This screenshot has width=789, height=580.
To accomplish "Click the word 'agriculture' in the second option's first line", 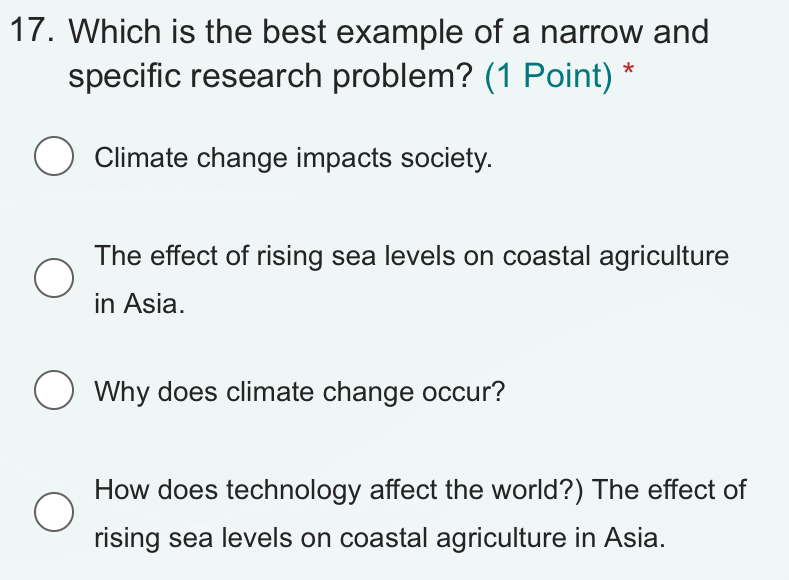I will [x=664, y=257].
